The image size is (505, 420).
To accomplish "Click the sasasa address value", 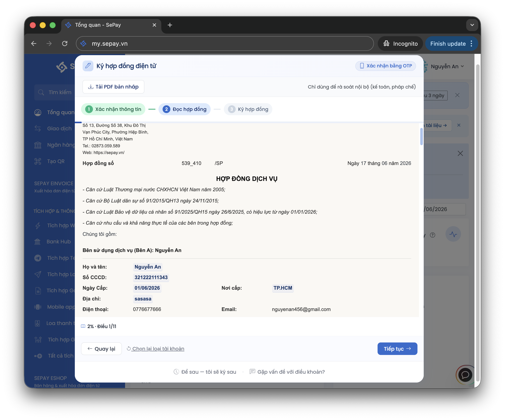I will 143,299.
